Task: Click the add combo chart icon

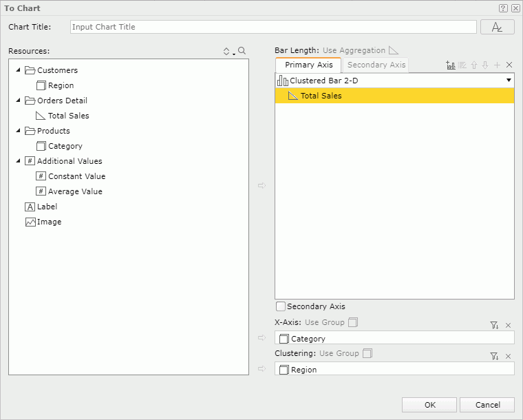Action: pyautogui.click(x=451, y=65)
